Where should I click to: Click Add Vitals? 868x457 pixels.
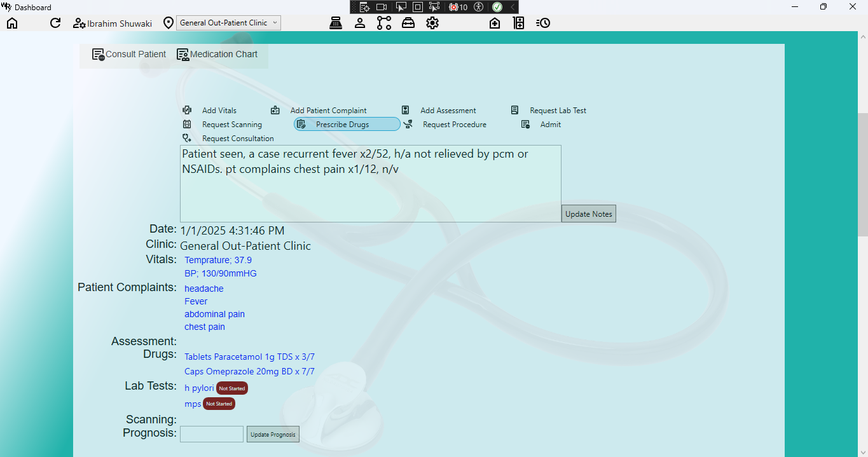(219, 111)
